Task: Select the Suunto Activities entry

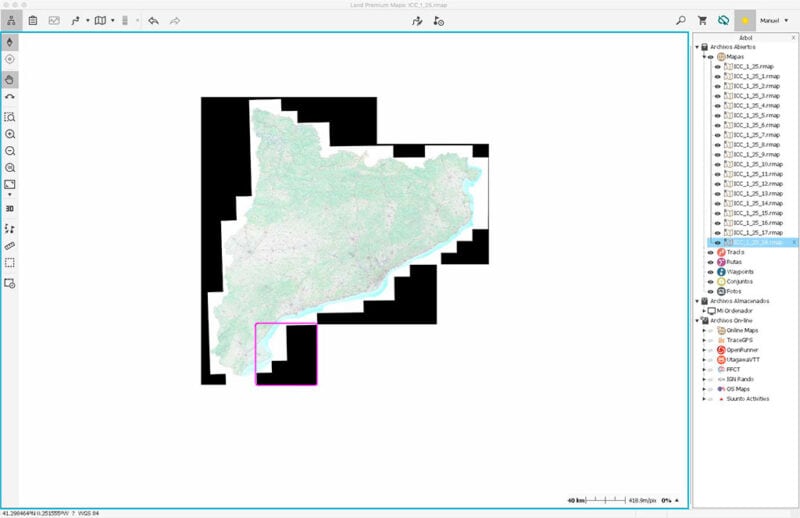Action: 747,399
